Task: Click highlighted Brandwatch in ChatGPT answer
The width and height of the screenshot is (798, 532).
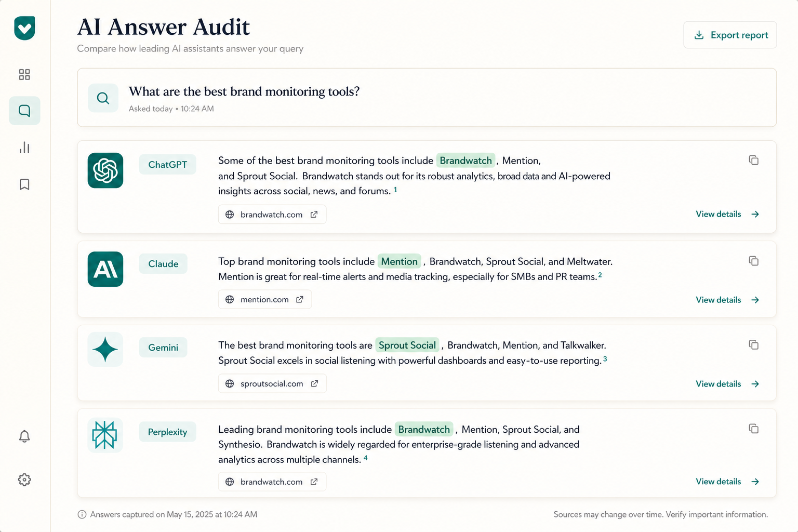Action: [465, 161]
